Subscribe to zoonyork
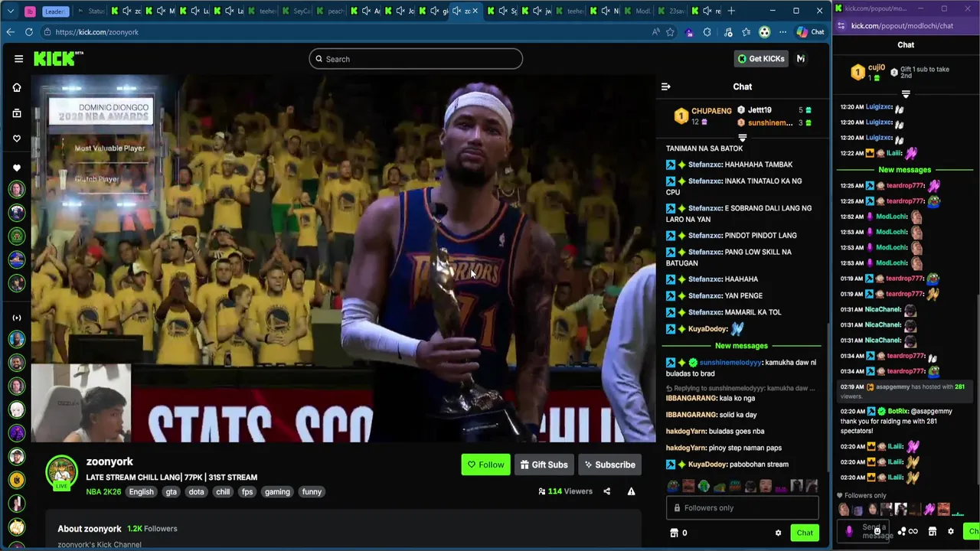Image resolution: width=980 pixels, height=551 pixels. (609, 465)
